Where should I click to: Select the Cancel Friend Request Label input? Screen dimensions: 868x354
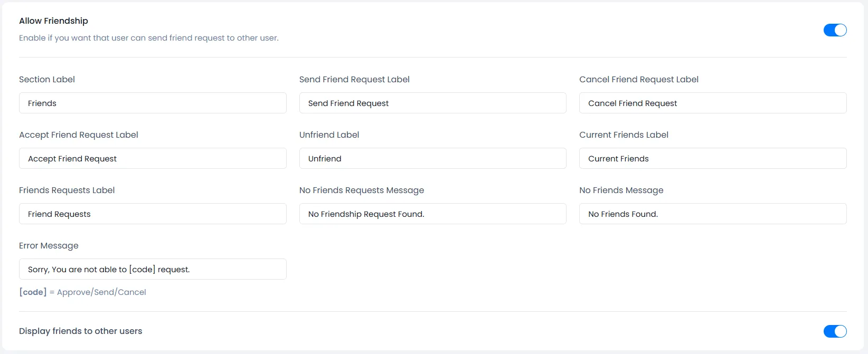click(712, 103)
